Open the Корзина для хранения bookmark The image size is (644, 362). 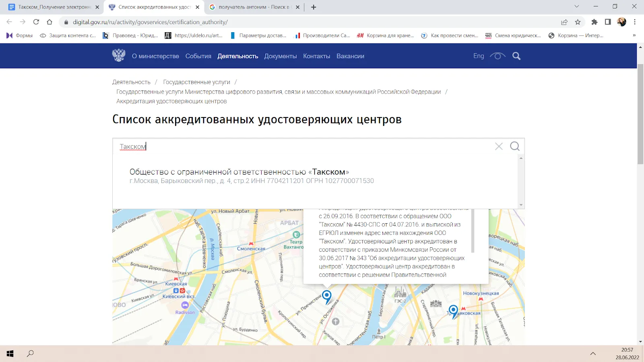click(386, 35)
